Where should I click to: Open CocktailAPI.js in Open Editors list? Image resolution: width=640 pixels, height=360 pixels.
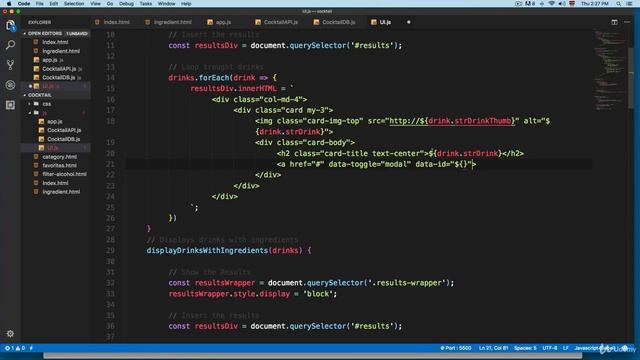[59, 69]
